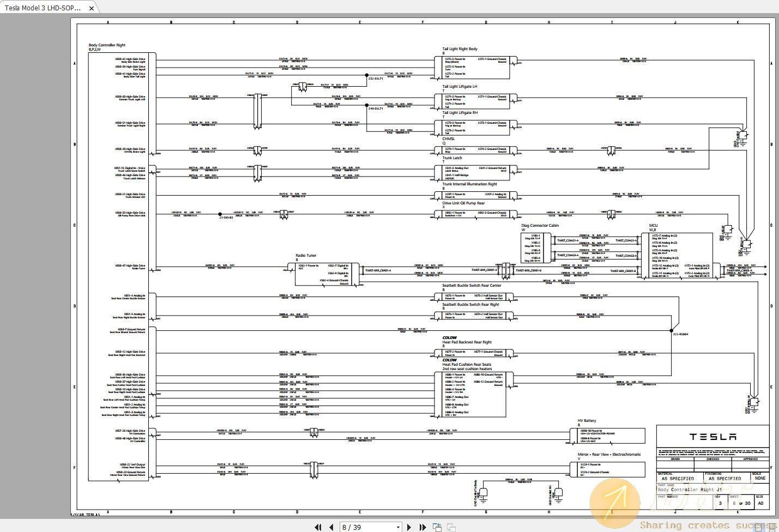
Task: Jump to the last page
Action: [422, 527]
